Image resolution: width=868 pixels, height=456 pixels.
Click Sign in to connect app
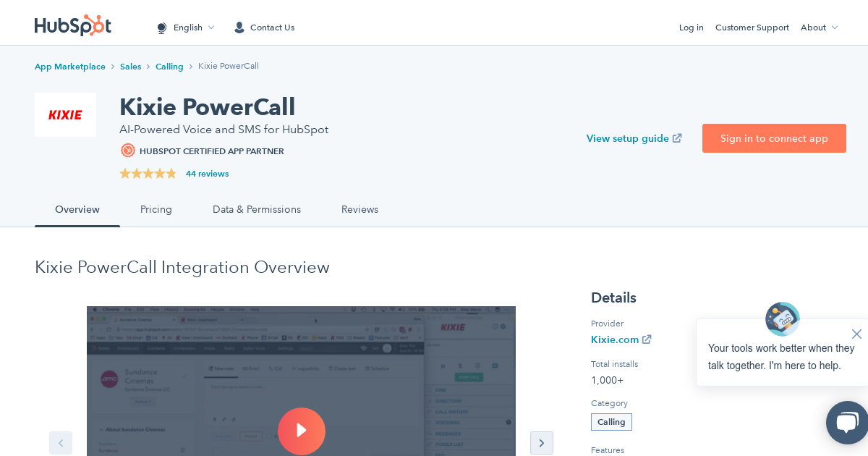[x=774, y=138]
